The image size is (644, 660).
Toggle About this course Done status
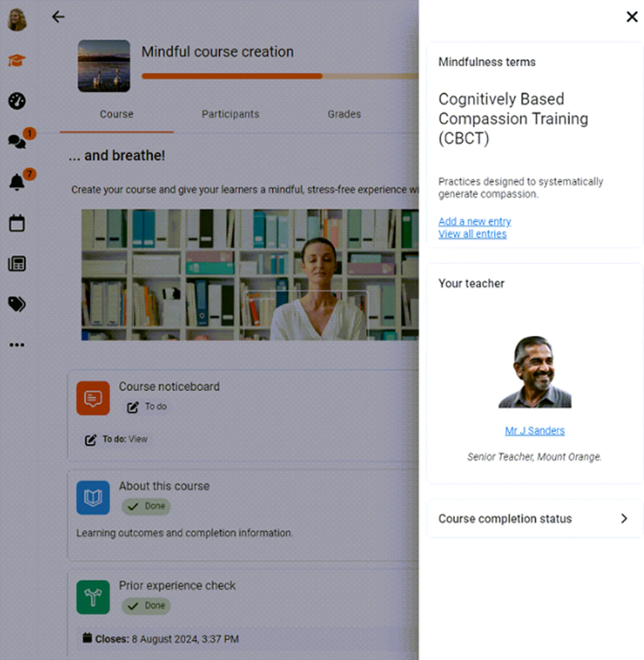click(146, 506)
